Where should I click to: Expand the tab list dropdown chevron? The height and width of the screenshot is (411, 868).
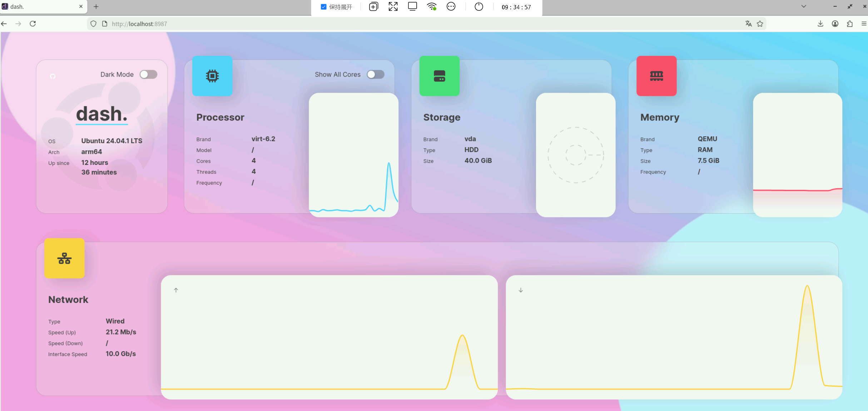click(804, 6)
